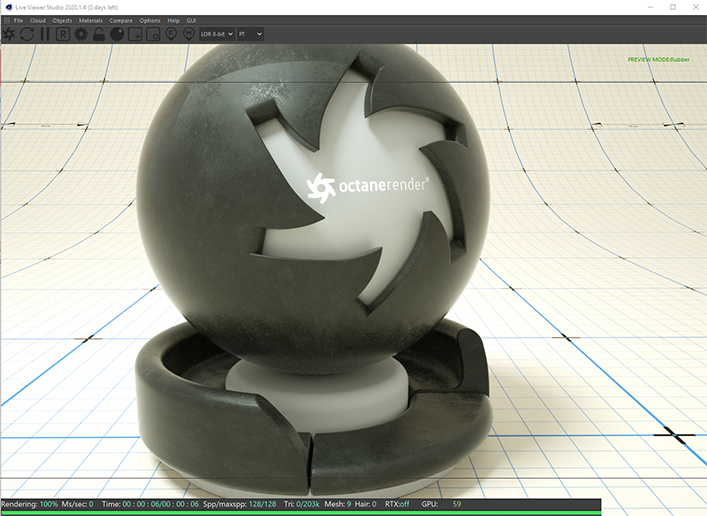Click the restart render circular arrows icon
This screenshot has height=516, width=707.
[27, 34]
